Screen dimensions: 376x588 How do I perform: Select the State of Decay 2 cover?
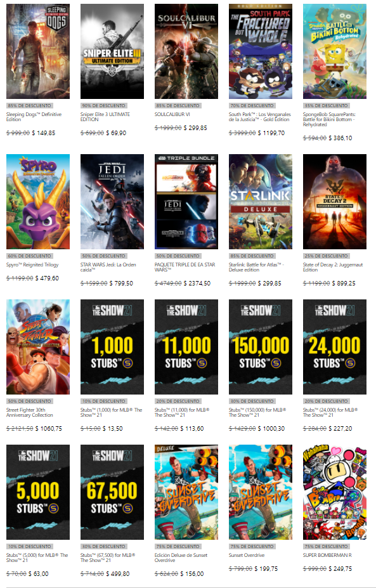coord(335,202)
